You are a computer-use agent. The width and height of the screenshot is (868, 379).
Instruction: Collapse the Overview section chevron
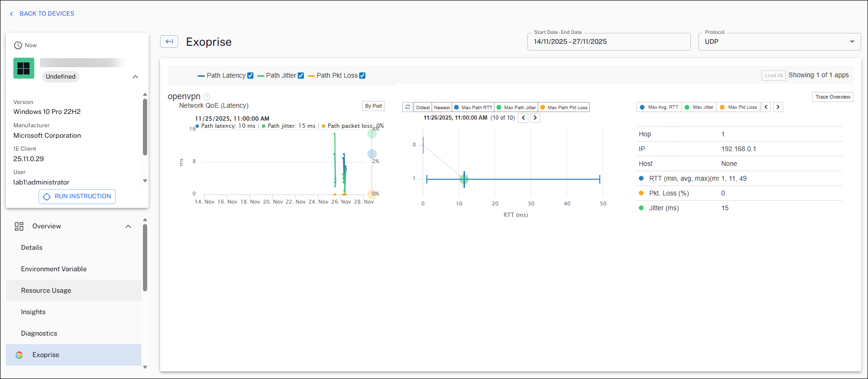point(128,226)
